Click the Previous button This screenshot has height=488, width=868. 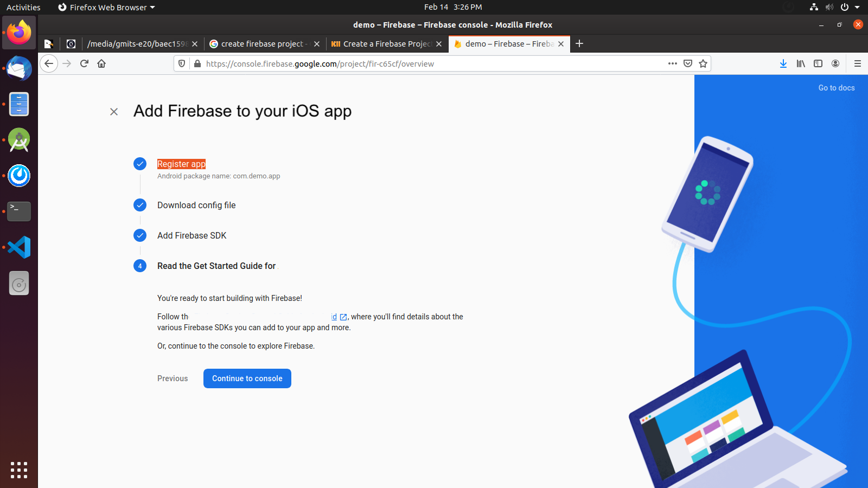[173, 378]
